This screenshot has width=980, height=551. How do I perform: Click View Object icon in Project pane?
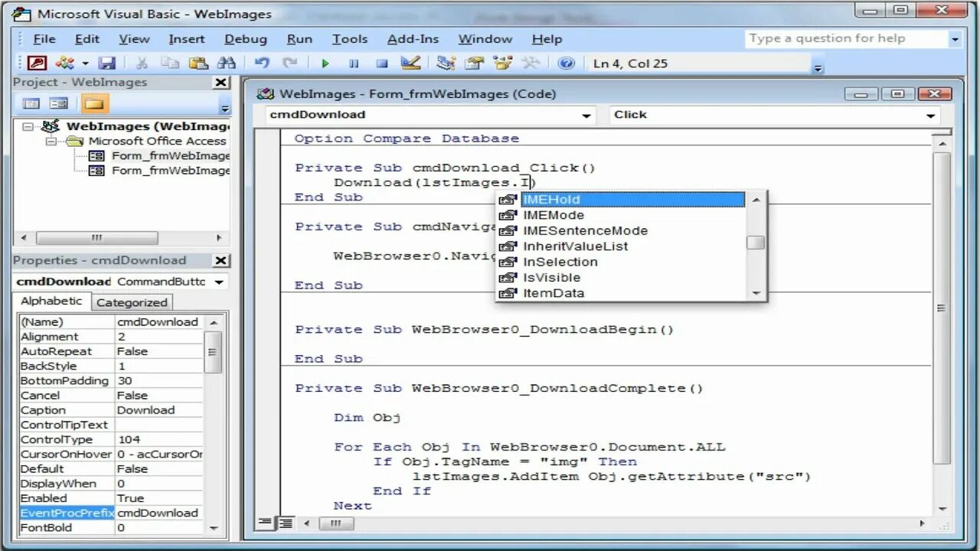coord(59,103)
